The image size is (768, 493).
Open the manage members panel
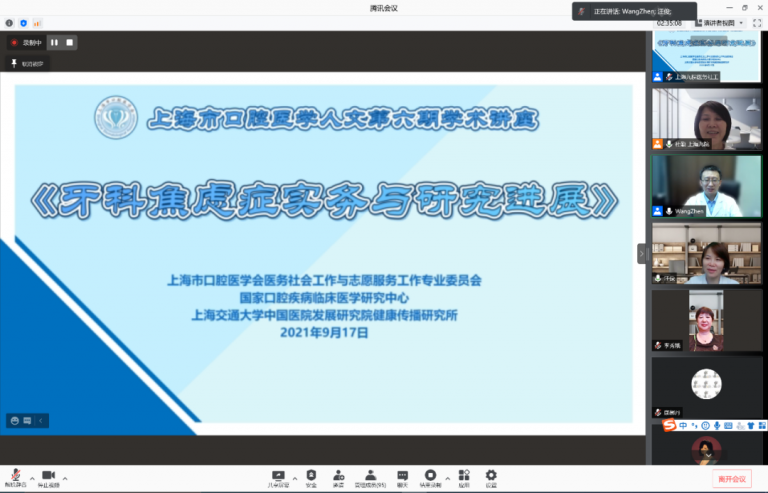tap(371, 476)
